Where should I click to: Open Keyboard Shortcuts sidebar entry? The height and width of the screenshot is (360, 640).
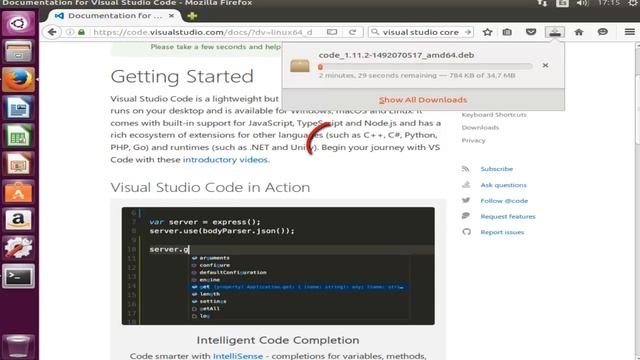494,115
